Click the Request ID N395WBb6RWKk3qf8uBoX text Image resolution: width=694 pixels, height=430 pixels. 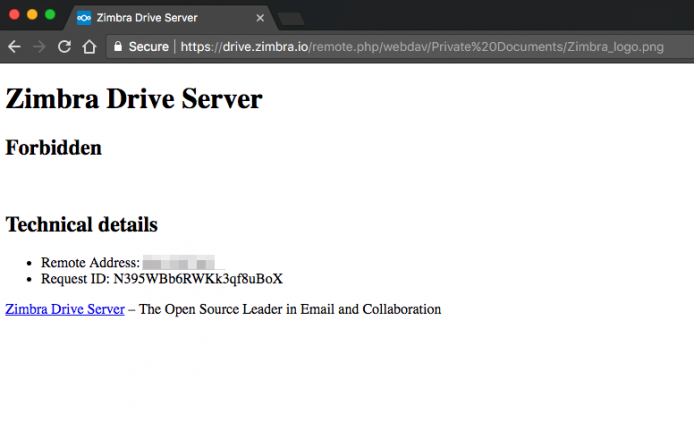(x=162, y=279)
